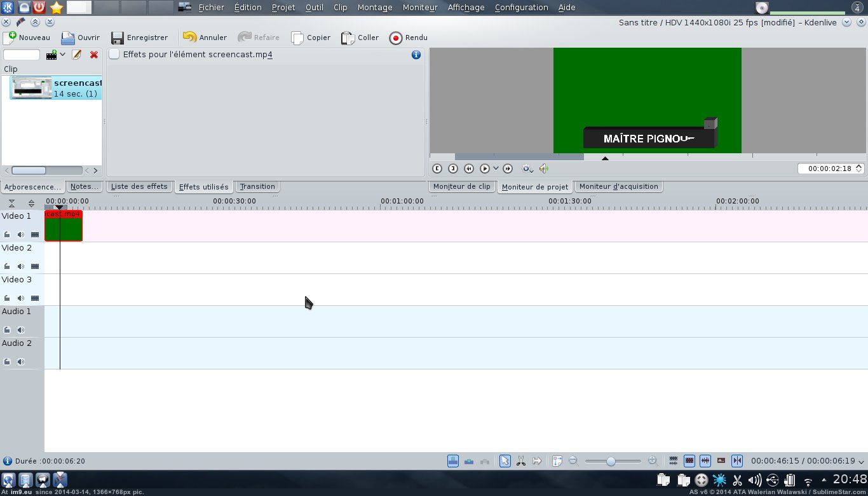Click the monitor volume speaker icon
Viewport: 868px width, 496px height.
click(x=543, y=169)
